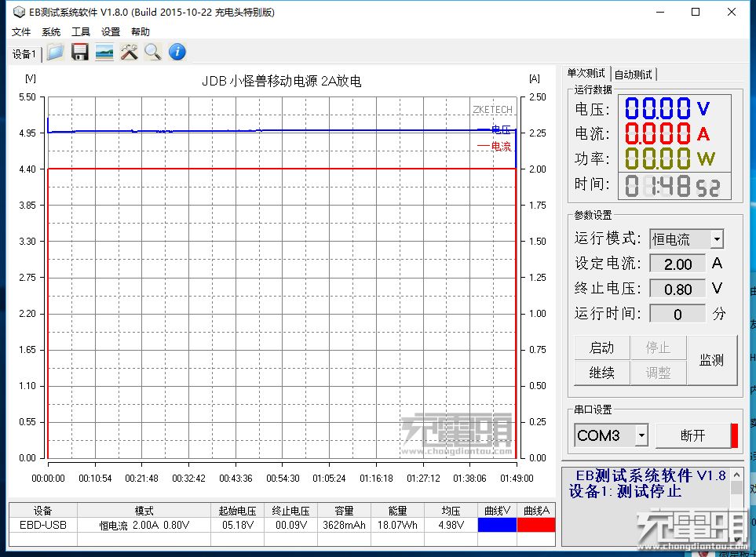Save chart image via picture icon
Image resolution: width=756 pixels, height=557 pixels.
104,52
